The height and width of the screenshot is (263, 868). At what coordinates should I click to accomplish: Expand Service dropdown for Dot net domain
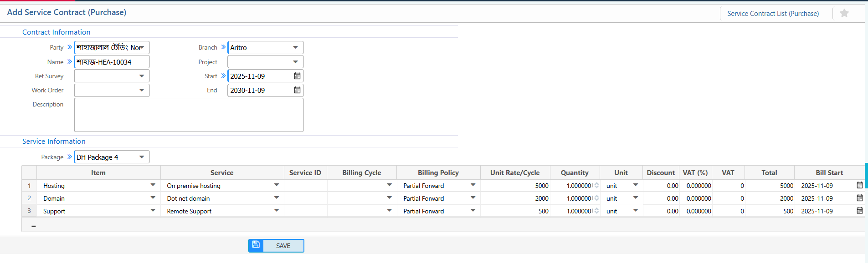pyautogui.click(x=276, y=198)
